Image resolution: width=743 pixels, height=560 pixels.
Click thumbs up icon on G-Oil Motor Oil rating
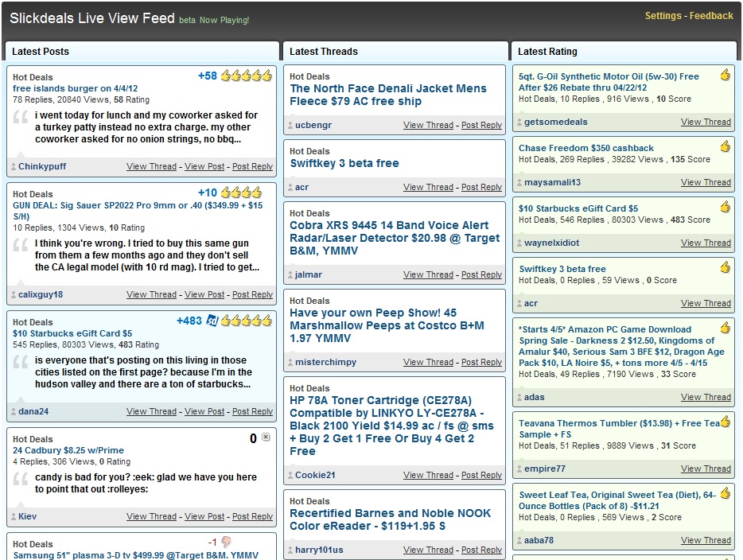tap(725, 75)
